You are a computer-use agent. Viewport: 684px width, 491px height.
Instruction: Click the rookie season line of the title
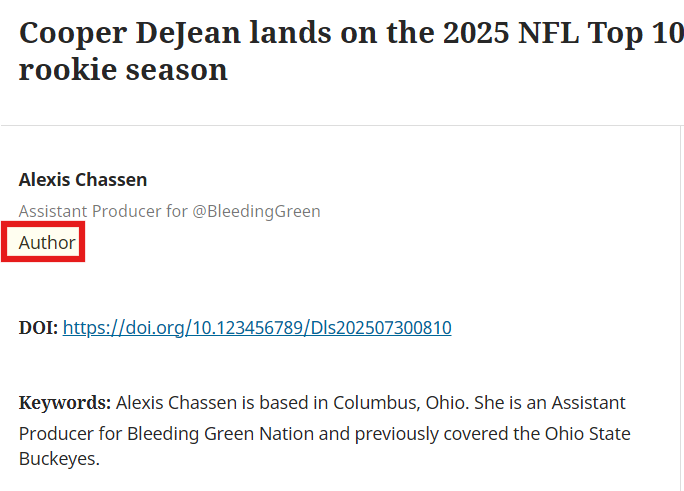point(123,70)
